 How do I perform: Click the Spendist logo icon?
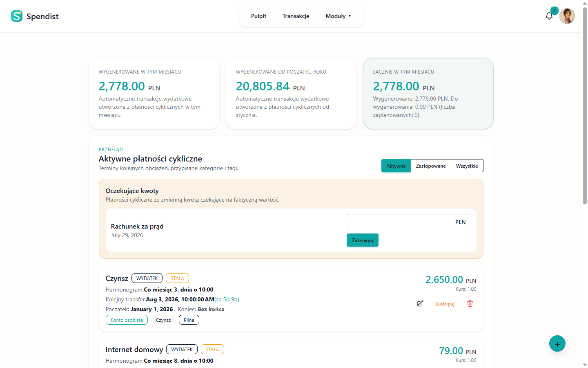click(17, 16)
